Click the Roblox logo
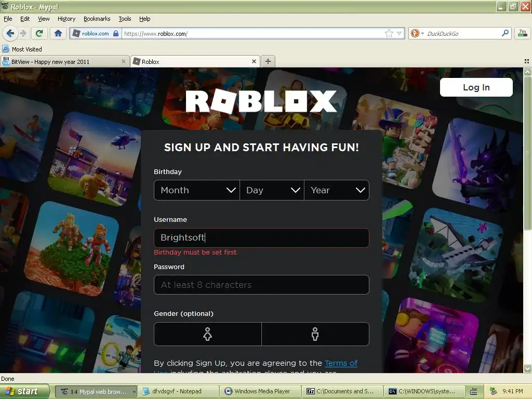 pyautogui.click(x=261, y=101)
